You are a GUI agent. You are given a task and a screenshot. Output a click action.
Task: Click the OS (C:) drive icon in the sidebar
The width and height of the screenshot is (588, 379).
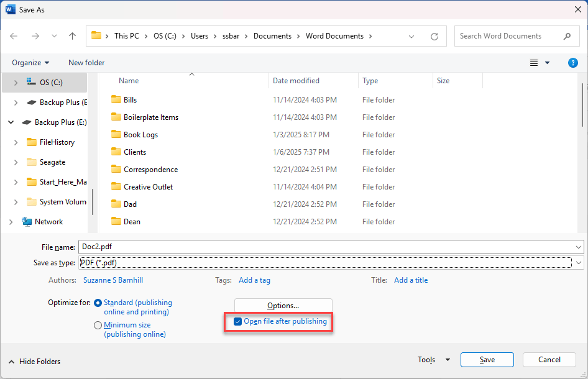(32, 82)
